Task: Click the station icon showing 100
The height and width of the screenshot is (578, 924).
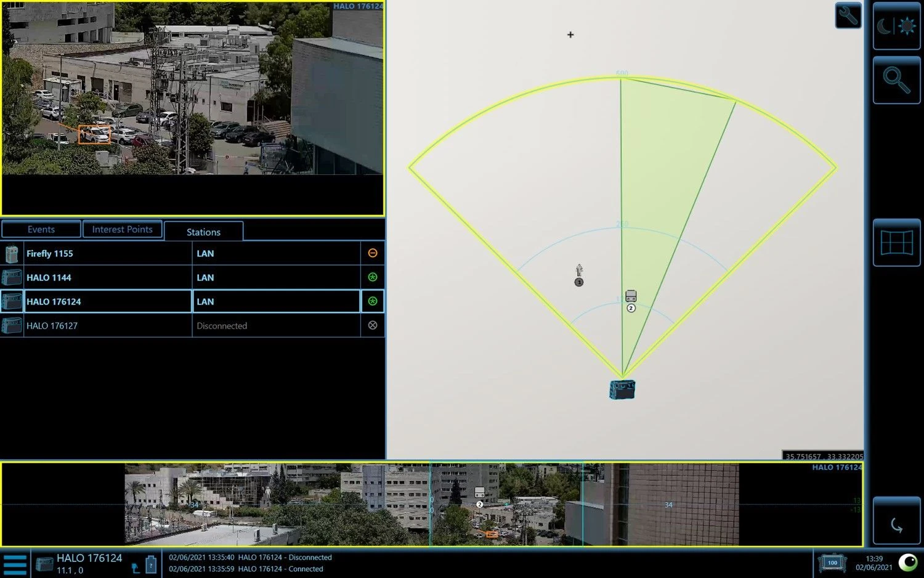Action: [832, 563]
